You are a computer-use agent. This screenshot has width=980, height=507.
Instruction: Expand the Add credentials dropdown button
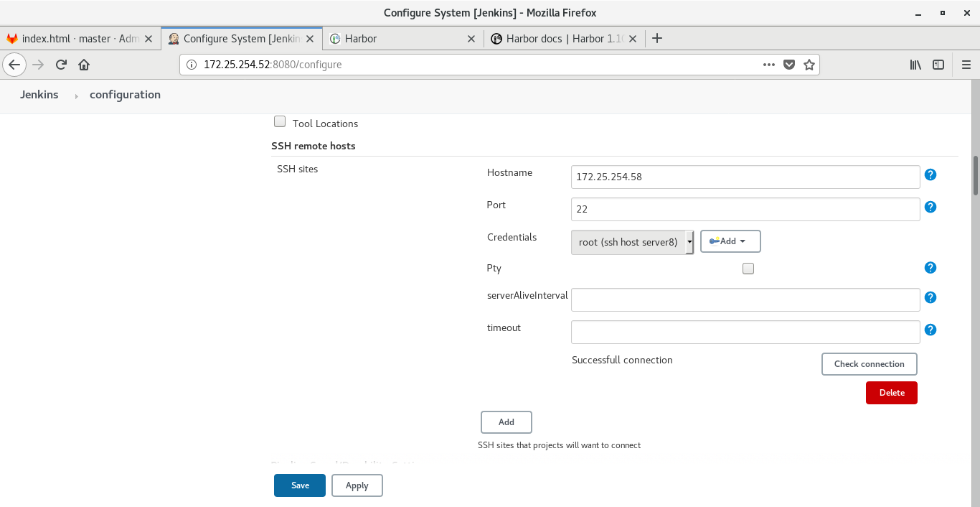(x=730, y=241)
